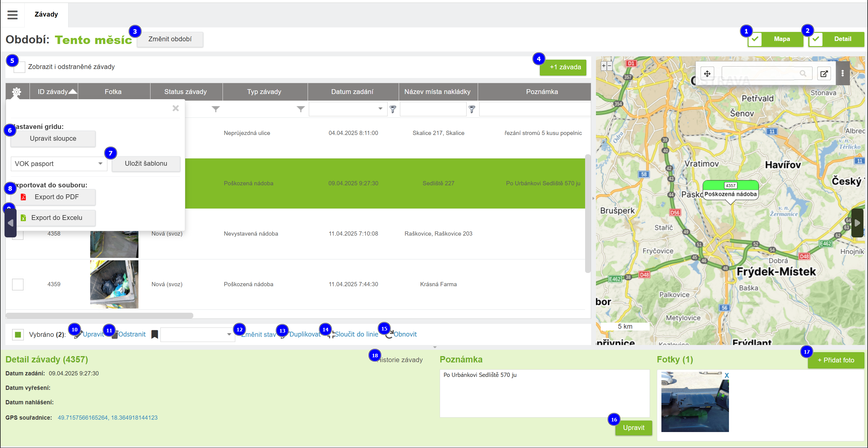This screenshot has height=448, width=868.
Task: Zoom in the map with plus
Action: pos(604,66)
